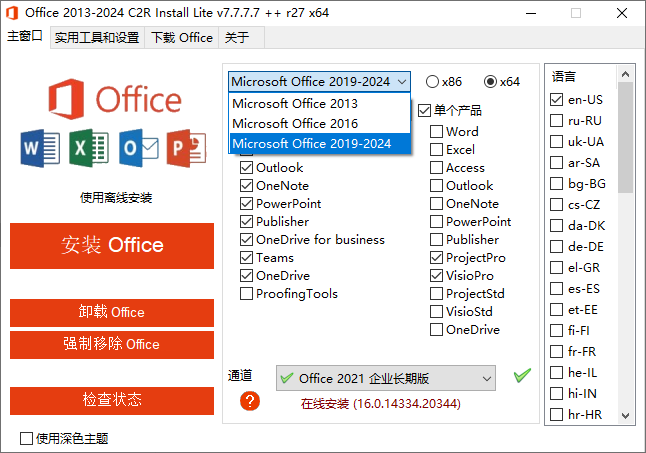Screen dimensions: 646x453
Task: Click the Outlook icon in the logo
Action: [138, 149]
